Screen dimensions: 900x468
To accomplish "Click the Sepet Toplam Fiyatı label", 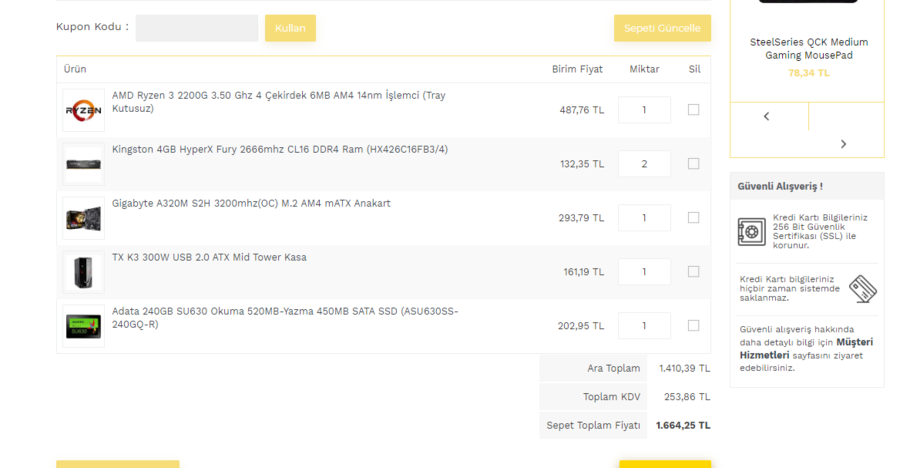I will (593, 426).
